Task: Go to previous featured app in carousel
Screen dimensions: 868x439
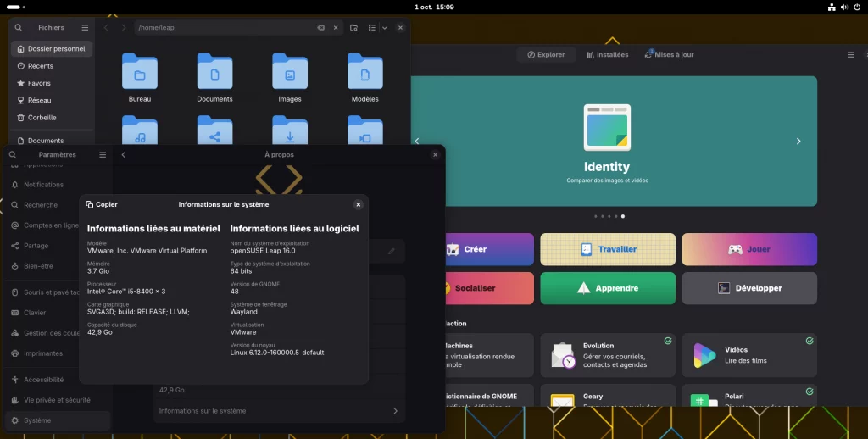Action: [417, 142]
